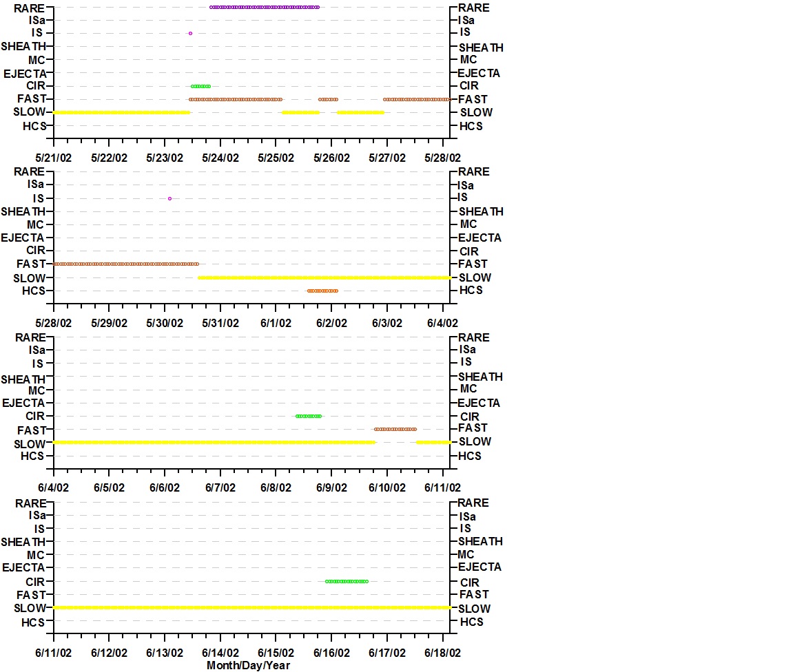
Task: Select the 5/31/02 date label
Action: point(220,323)
